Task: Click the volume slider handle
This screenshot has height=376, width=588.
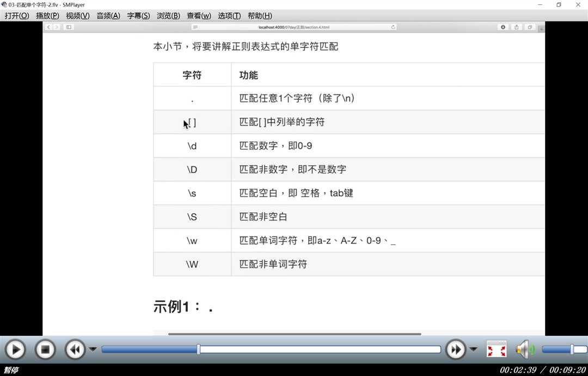Action: coord(572,349)
